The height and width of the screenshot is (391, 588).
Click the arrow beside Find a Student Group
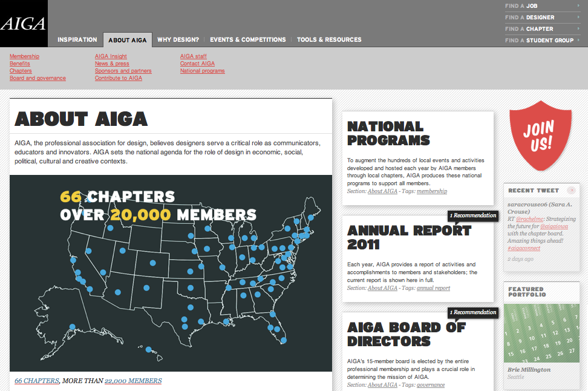tap(578, 40)
